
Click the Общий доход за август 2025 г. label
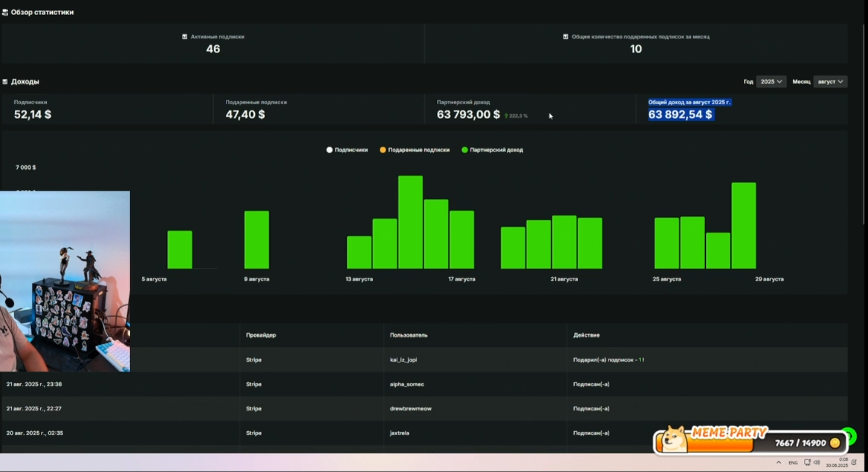pos(689,102)
